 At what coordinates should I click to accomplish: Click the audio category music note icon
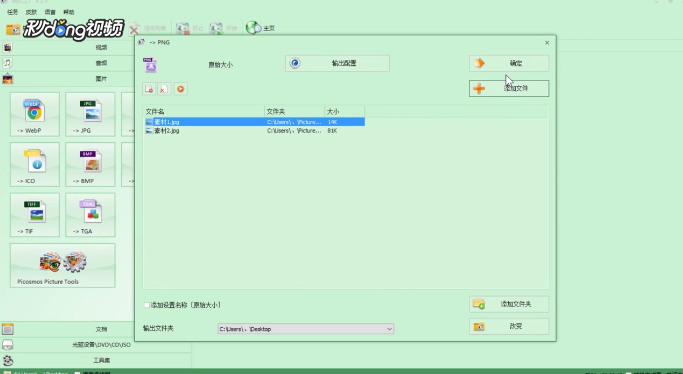pos(7,63)
